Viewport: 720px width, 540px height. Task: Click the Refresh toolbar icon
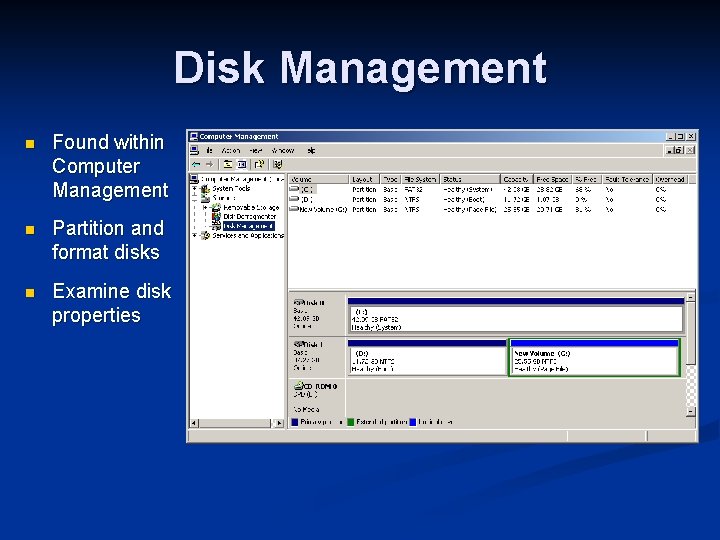(259, 164)
